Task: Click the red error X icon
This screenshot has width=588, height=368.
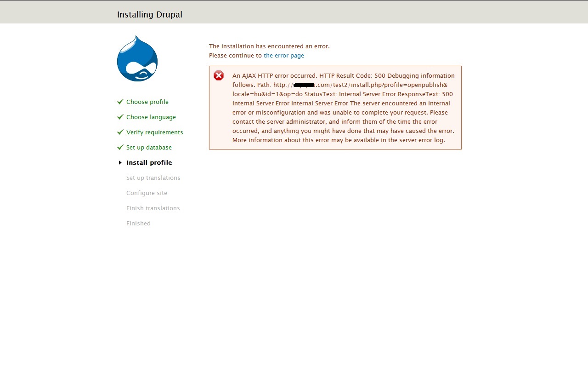Action: 219,75
